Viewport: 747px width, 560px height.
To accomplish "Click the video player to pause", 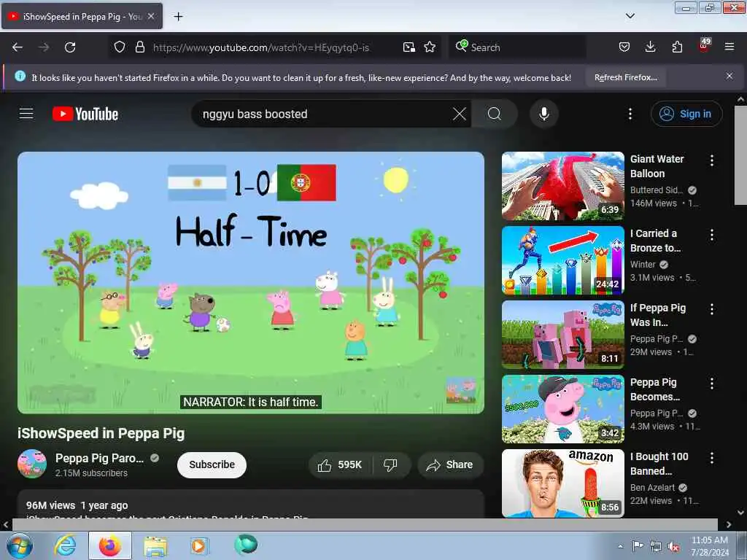I will click(251, 282).
